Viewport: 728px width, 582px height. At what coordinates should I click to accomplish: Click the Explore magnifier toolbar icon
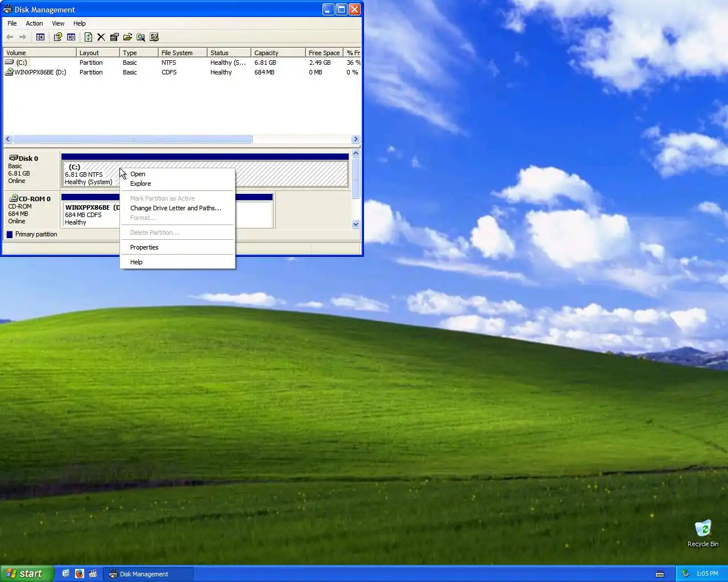click(140, 37)
